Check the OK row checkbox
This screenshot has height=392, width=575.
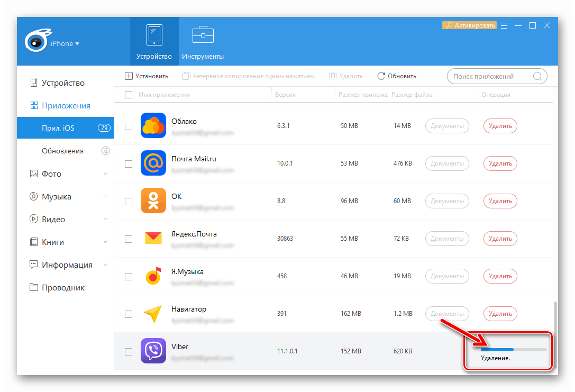(x=129, y=202)
